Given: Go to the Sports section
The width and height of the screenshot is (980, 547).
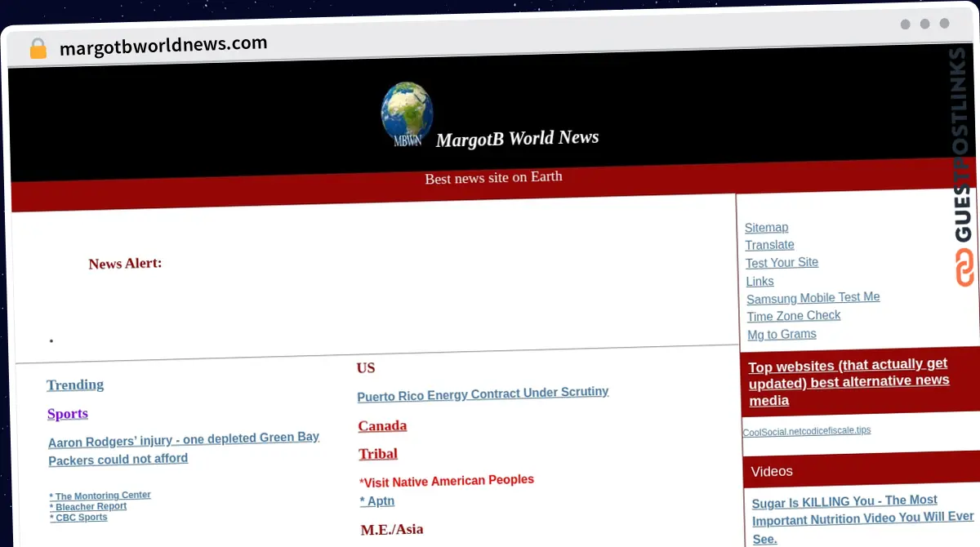Looking at the screenshot, I should click(68, 414).
